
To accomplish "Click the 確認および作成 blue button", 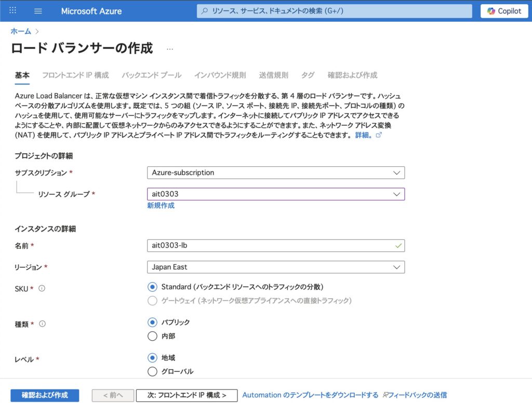I will [45, 395].
